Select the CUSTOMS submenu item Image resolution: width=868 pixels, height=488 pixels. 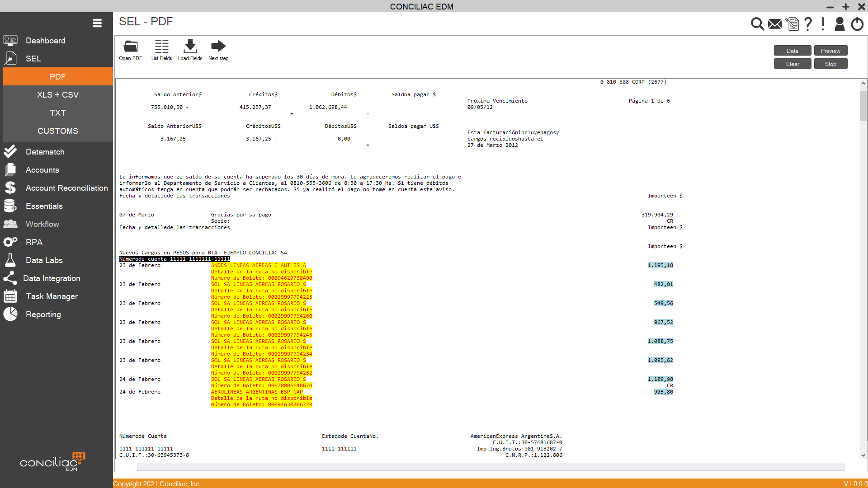click(58, 131)
